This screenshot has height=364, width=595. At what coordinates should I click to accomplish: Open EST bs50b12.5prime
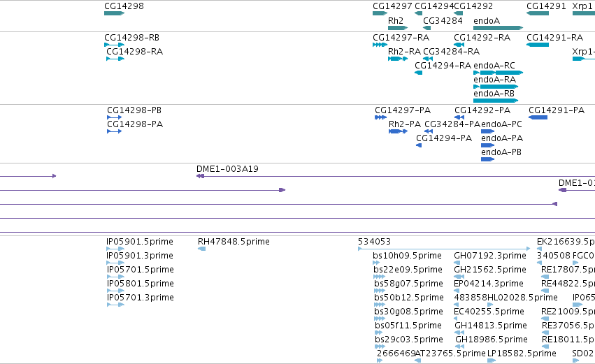click(x=409, y=298)
